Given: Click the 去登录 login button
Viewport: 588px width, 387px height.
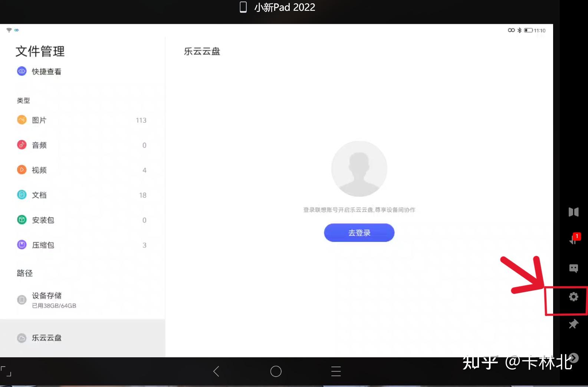Looking at the screenshot, I should tap(359, 232).
